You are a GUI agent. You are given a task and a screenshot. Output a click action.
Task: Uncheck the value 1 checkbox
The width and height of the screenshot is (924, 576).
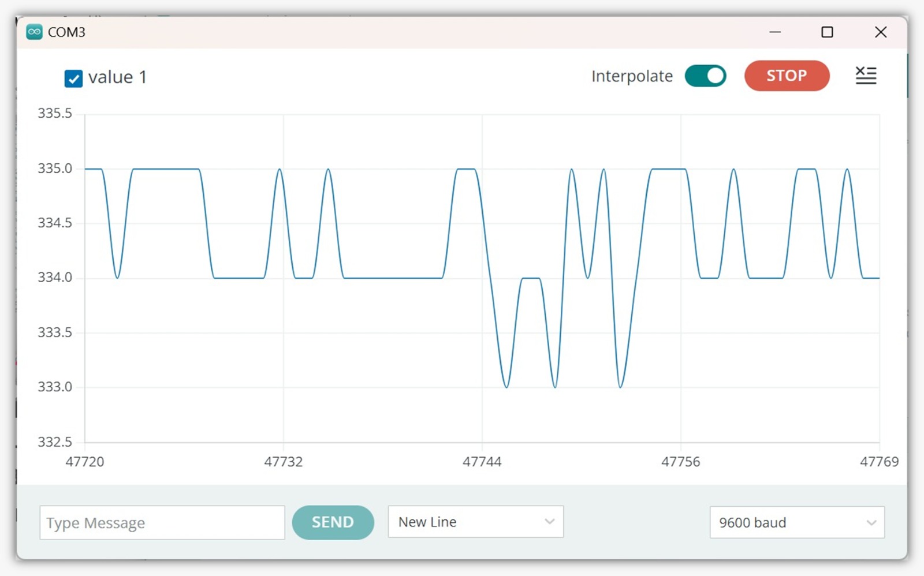[x=73, y=78]
